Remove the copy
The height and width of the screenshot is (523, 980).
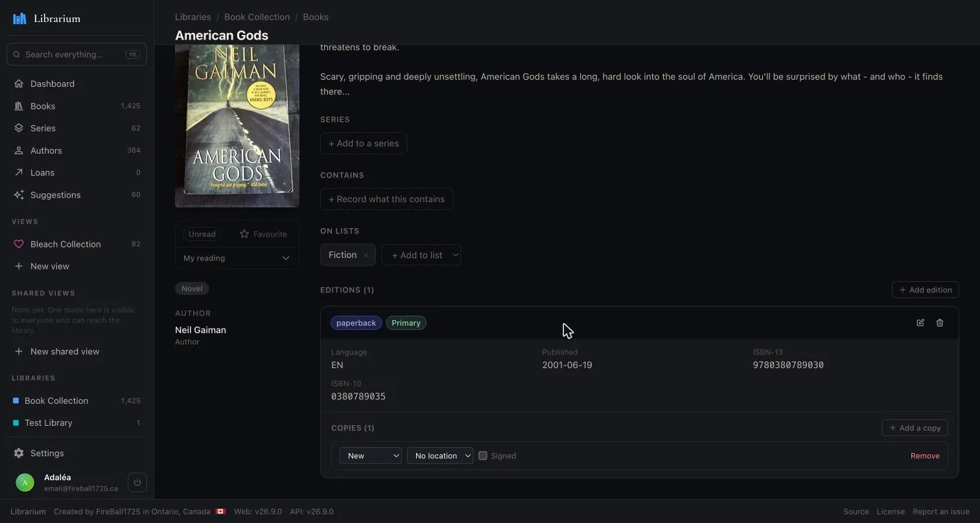coord(925,456)
